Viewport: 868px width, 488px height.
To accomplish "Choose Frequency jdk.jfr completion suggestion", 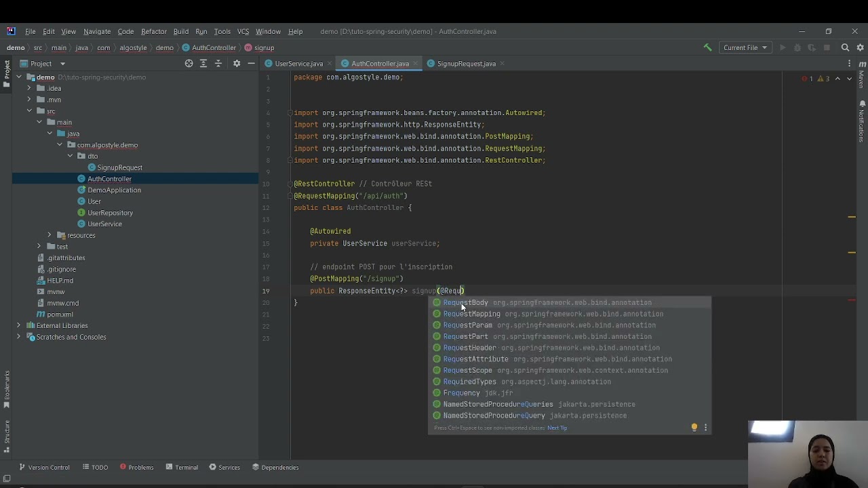I will click(570, 393).
